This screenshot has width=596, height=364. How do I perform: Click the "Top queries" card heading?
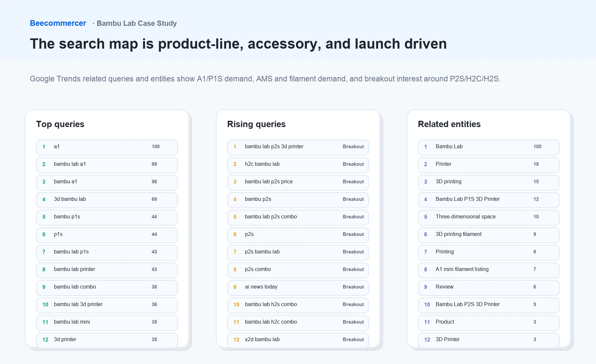point(60,124)
